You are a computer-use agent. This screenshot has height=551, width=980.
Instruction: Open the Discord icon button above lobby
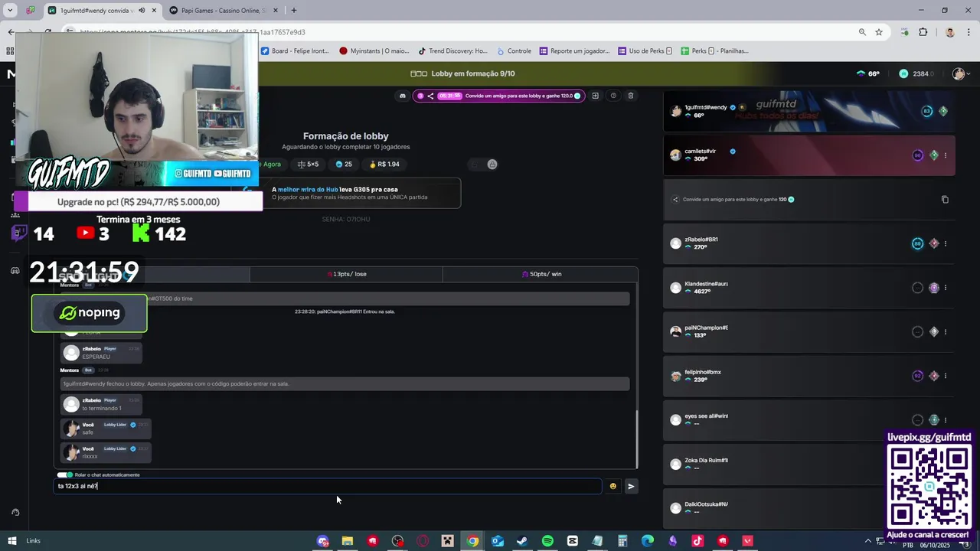coord(403,96)
